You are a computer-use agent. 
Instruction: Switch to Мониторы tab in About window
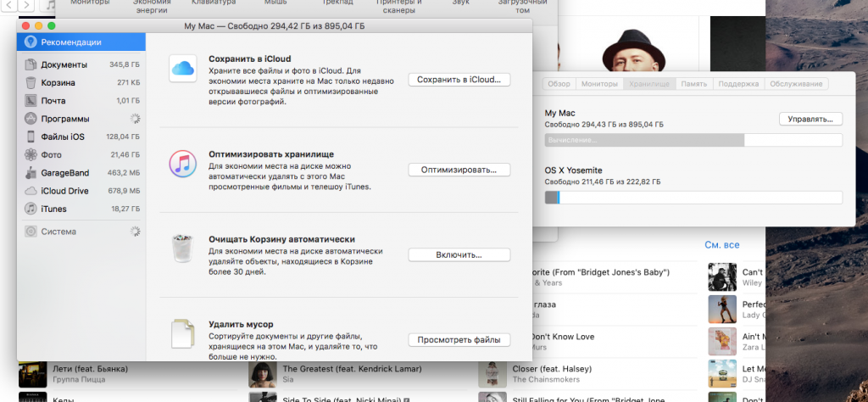tap(599, 84)
